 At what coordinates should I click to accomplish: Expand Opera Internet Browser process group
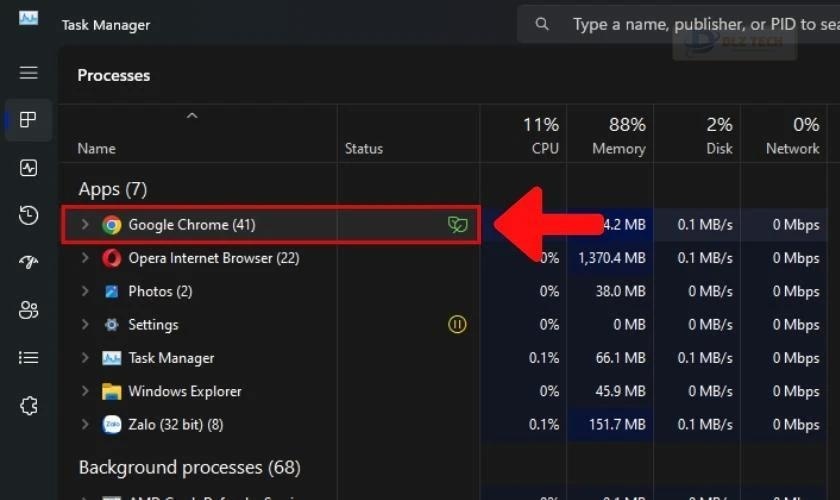click(x=85, y=258)
